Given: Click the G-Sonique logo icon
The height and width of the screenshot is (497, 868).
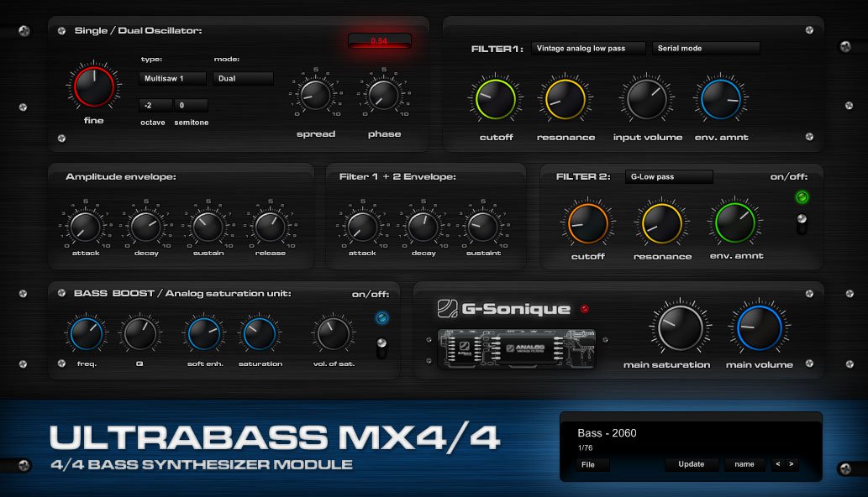Looking at the screenshot, I should 447,310.
